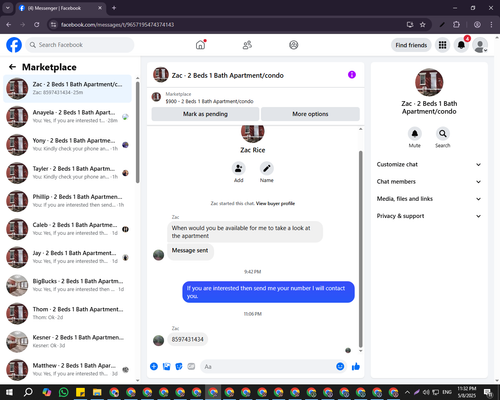Go to the Home feed icon
The image size is (500, 400).
pyautogui.click(x=200, y=45)
